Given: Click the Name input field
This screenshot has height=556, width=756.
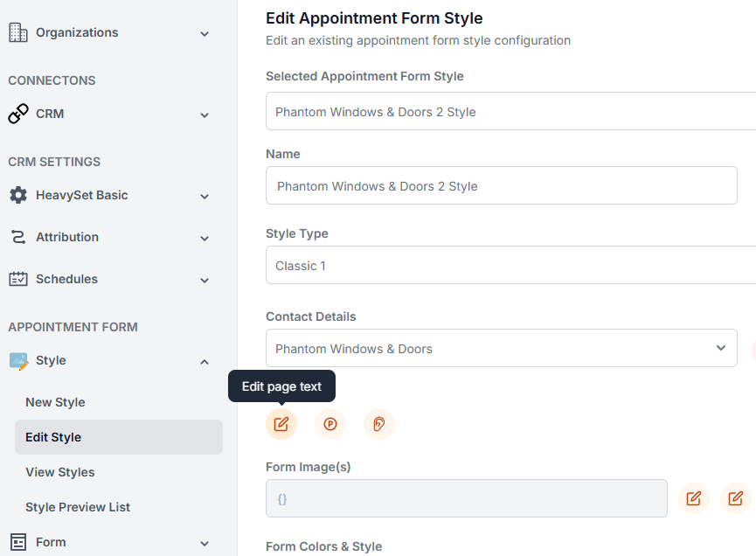Looking at the screenshot, I should tap(501, 185).
